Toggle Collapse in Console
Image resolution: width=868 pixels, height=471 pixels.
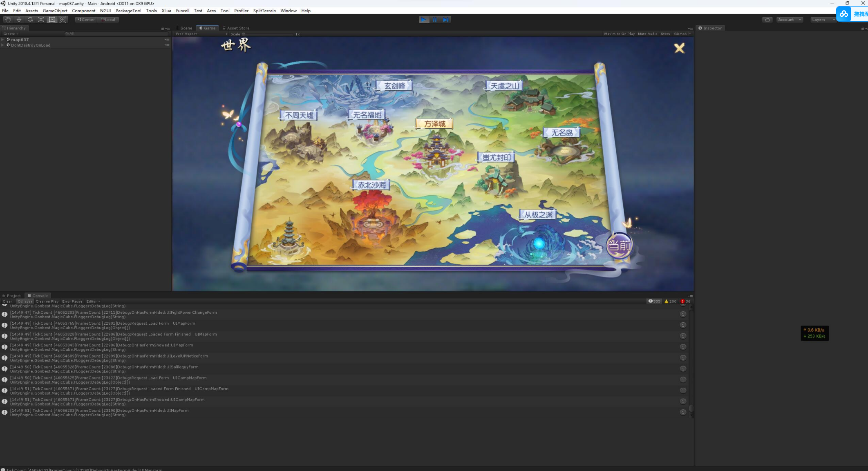(x=25, y=301)
